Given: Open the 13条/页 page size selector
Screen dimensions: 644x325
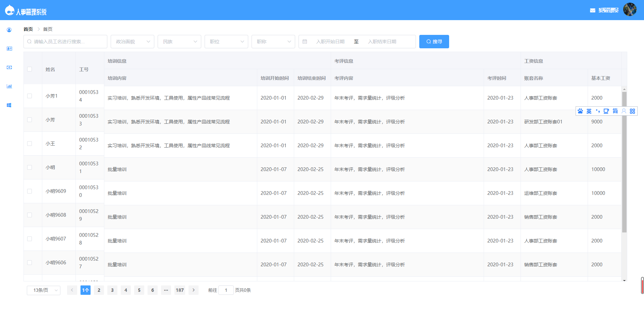Looking at the screenshot, I should 44,290.
